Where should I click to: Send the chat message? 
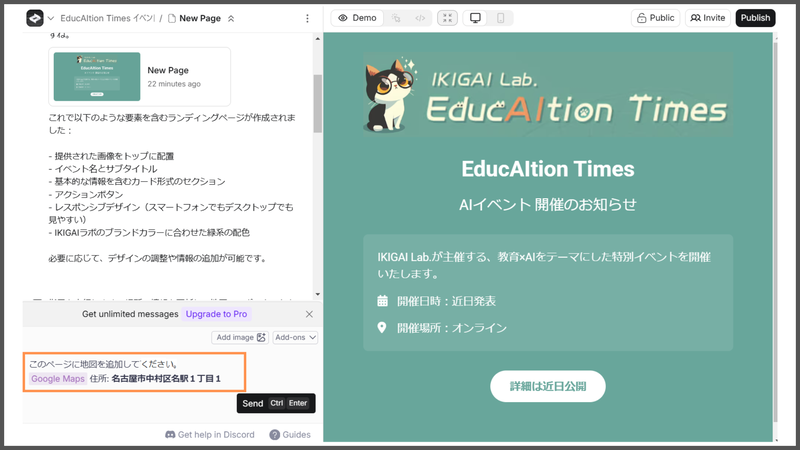[x=276, y=403]
